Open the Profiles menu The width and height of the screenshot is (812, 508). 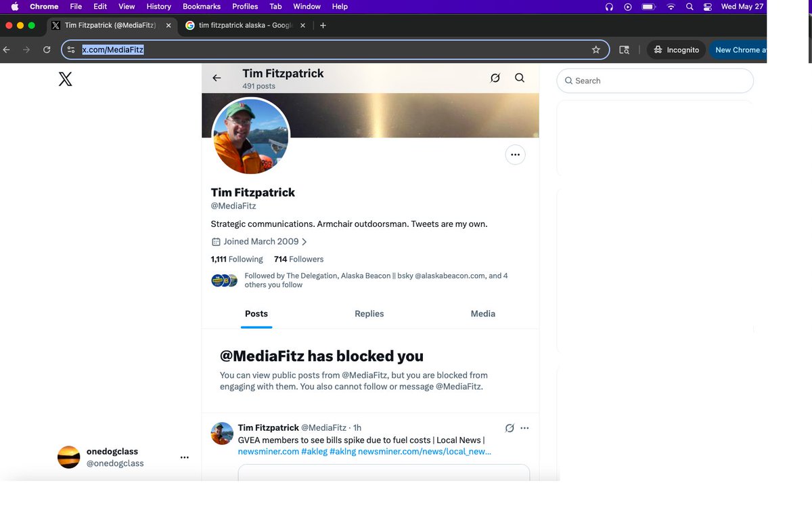click(245, 6)
